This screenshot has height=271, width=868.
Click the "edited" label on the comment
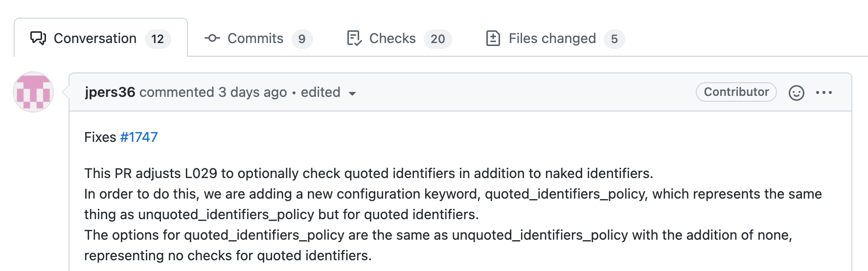click(320, 92)
